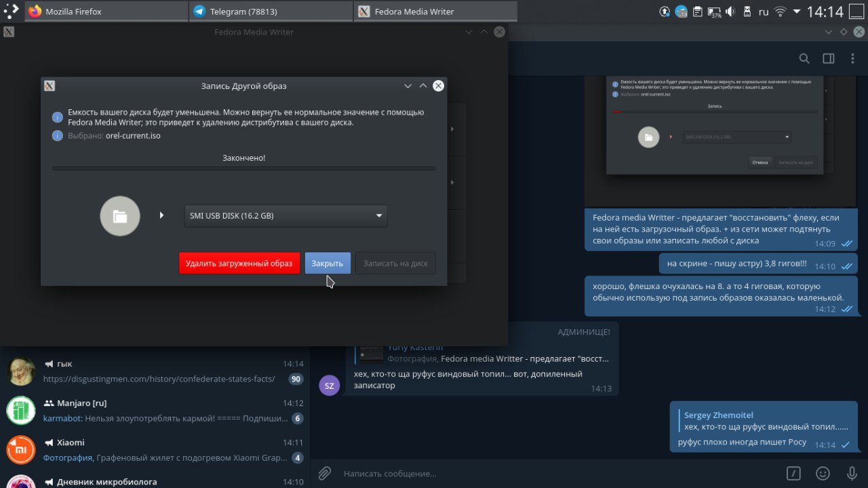
Task: Click the Telegram tray icon
Action: pyautogui.click(x=681, y=12)
